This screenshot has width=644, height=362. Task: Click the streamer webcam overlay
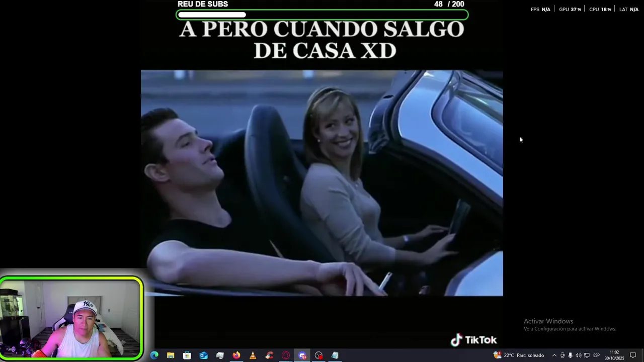pyautogui.click(x=71, y=319)
